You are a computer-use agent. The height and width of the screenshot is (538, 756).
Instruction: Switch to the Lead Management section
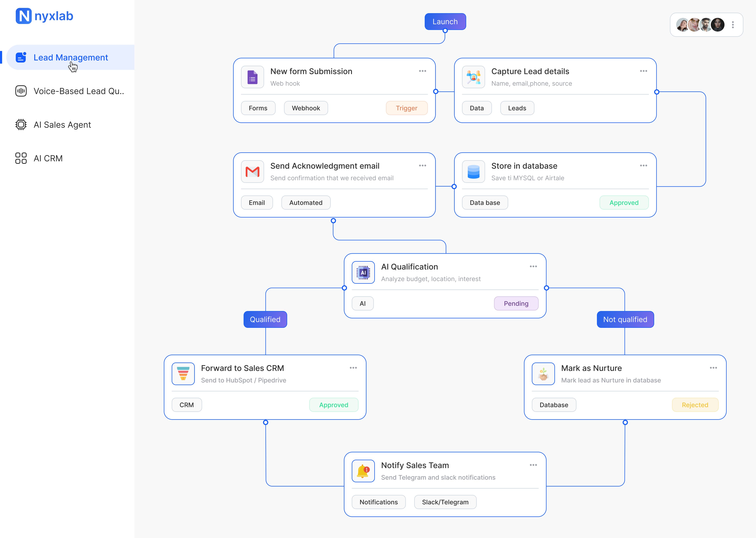[x=70, y=57]
